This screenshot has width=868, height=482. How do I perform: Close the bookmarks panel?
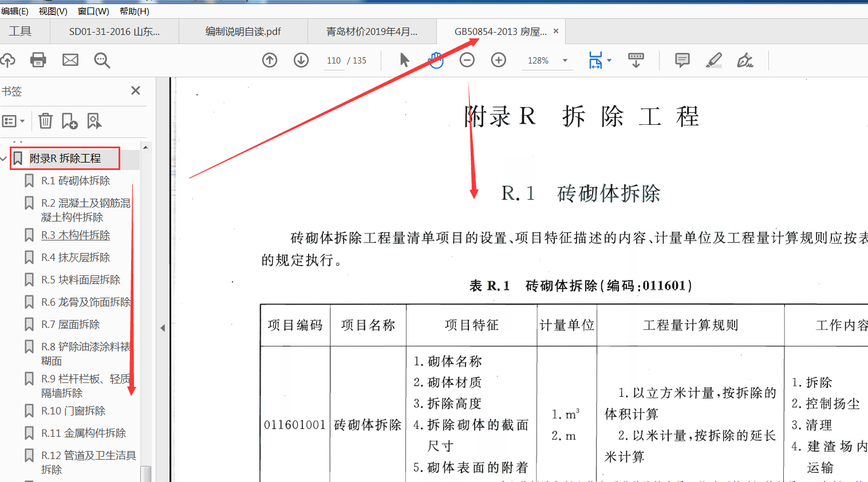point(136,90)
